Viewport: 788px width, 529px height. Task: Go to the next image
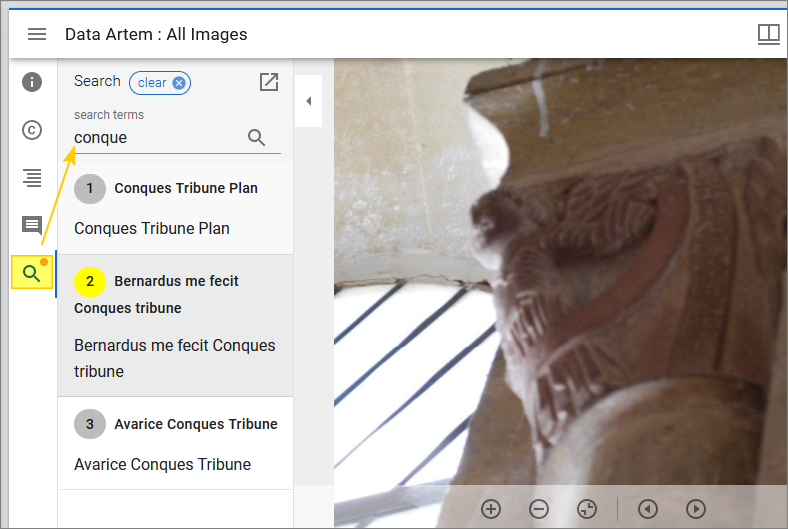pyautogui.click(x=696, y=509)
